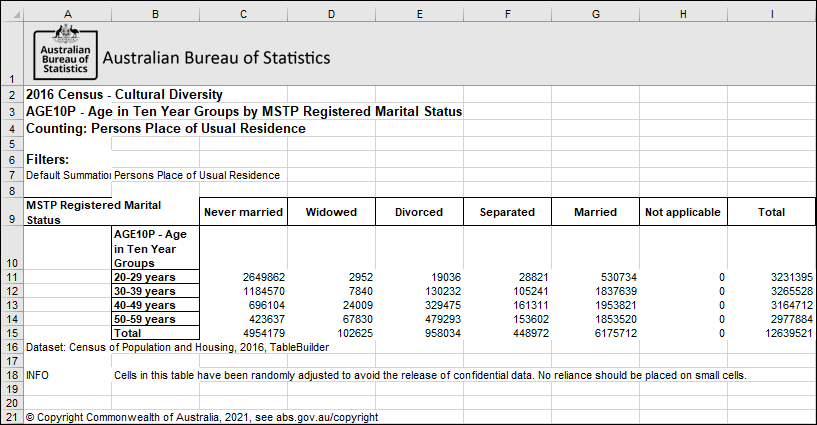Viewport: 817px width, 425px height.
Task: Select column H header
Action: 684,15
